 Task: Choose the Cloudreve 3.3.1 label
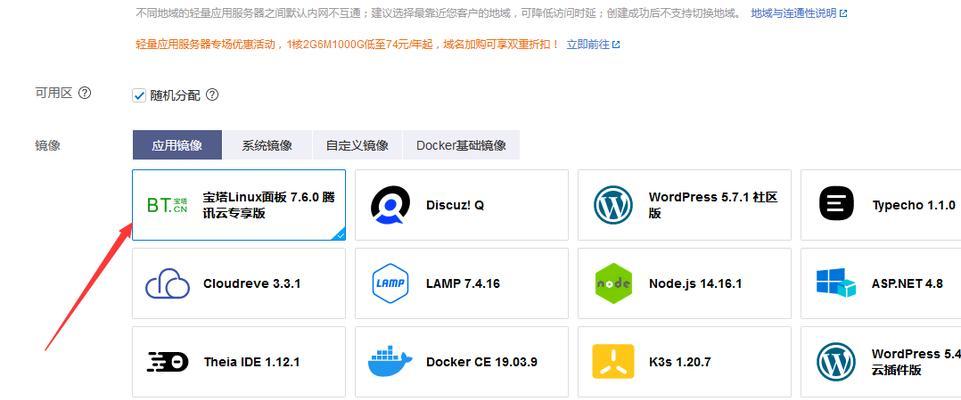(252, 284)
